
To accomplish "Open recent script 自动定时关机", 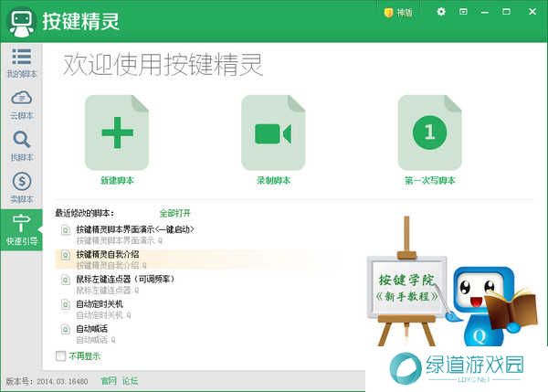I will tap(99, 302).
